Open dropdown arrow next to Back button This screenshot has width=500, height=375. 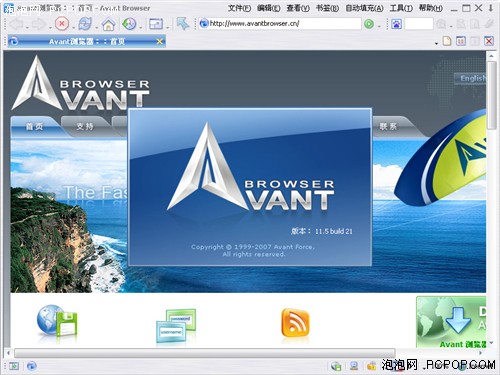tap(27, 27)
